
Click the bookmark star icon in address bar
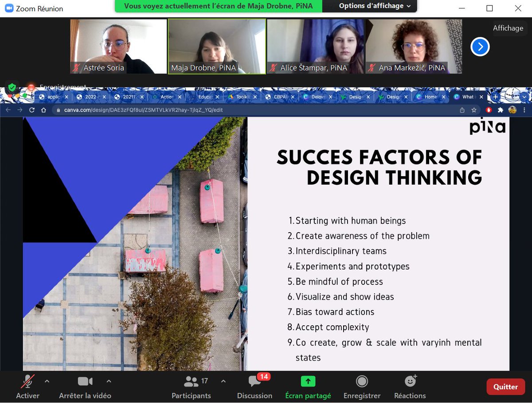[x=474, y=110]
